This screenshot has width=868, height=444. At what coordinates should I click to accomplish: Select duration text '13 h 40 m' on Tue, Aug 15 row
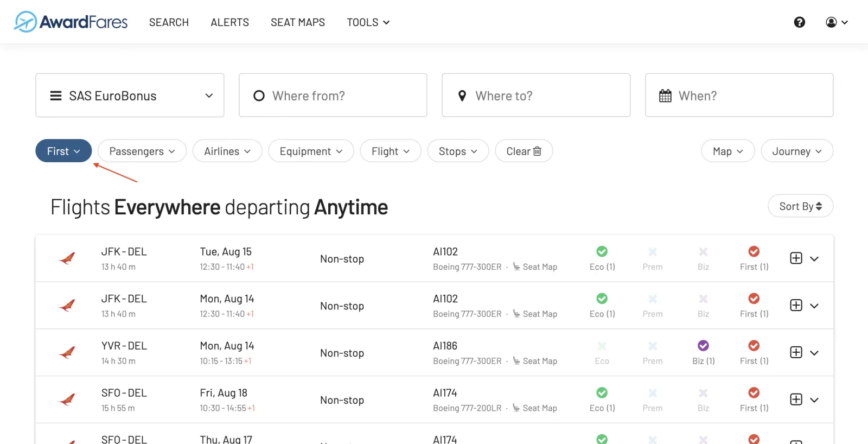(118, 267)
